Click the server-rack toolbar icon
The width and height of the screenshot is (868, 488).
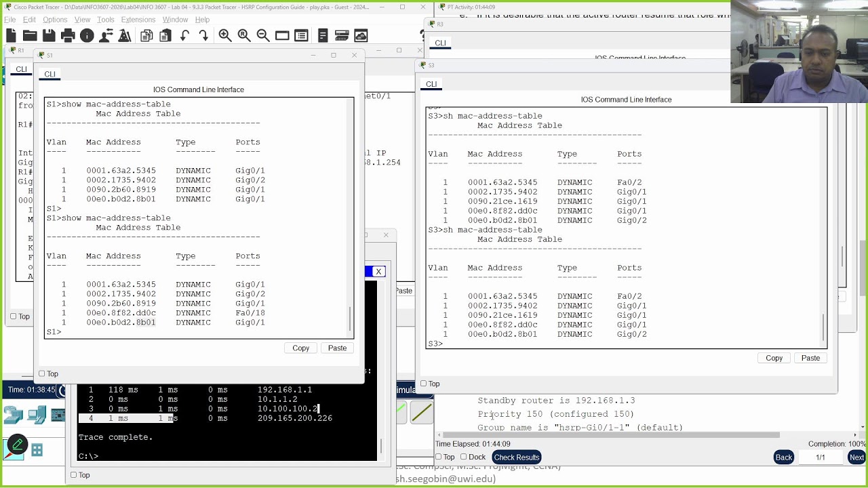point(342,36)
